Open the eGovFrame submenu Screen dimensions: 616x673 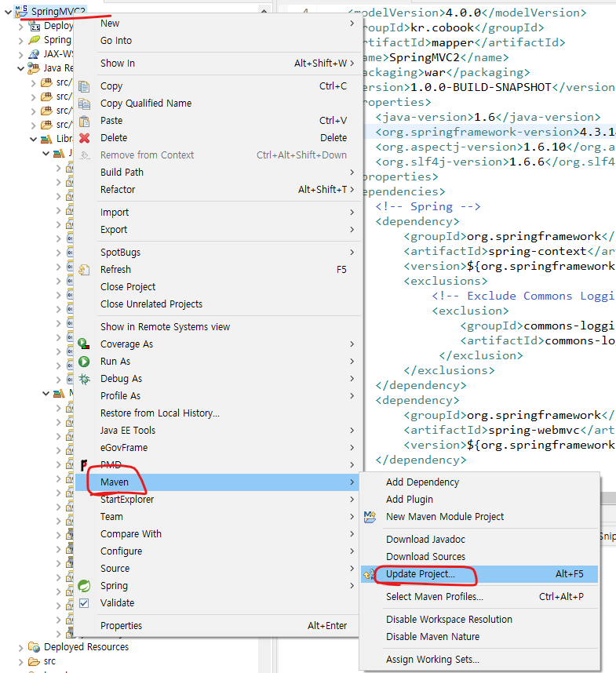click(217, 448)
